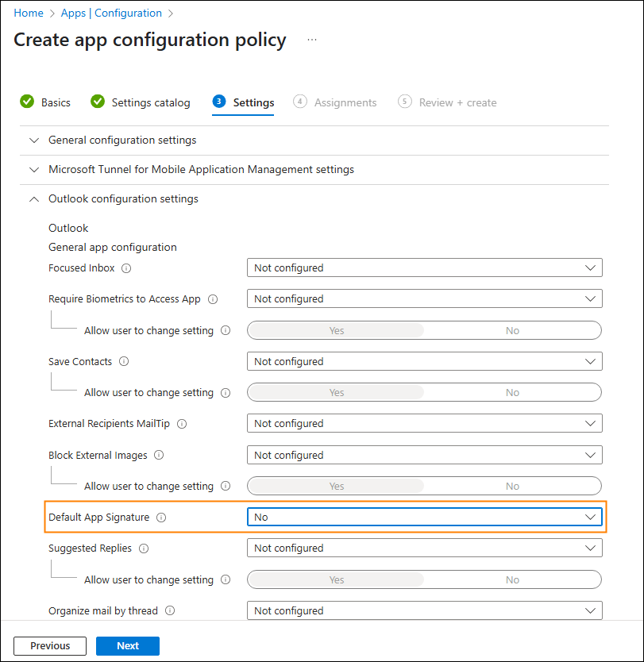Click the info icon next to Block External Images
644x662 pixels.
click(x=159, y=456)
